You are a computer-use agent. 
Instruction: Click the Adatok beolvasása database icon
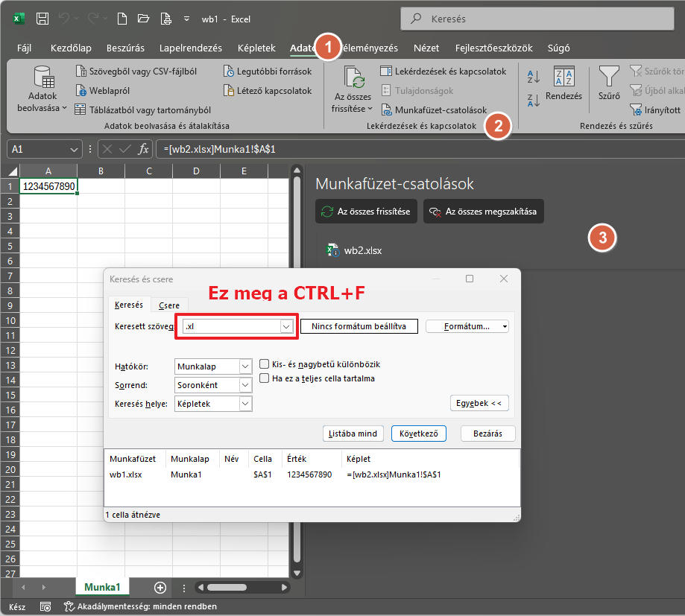pyautogui.click(x=44, y=77)
